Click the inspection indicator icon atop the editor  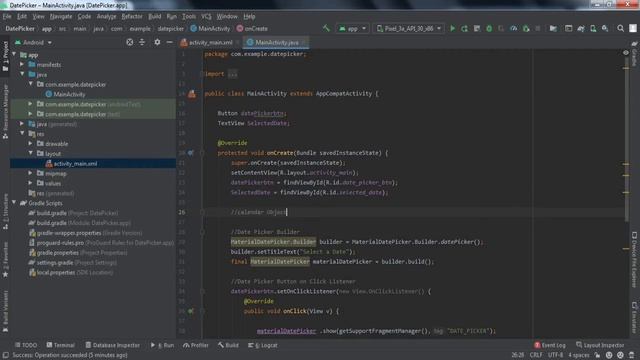(626, 53)
